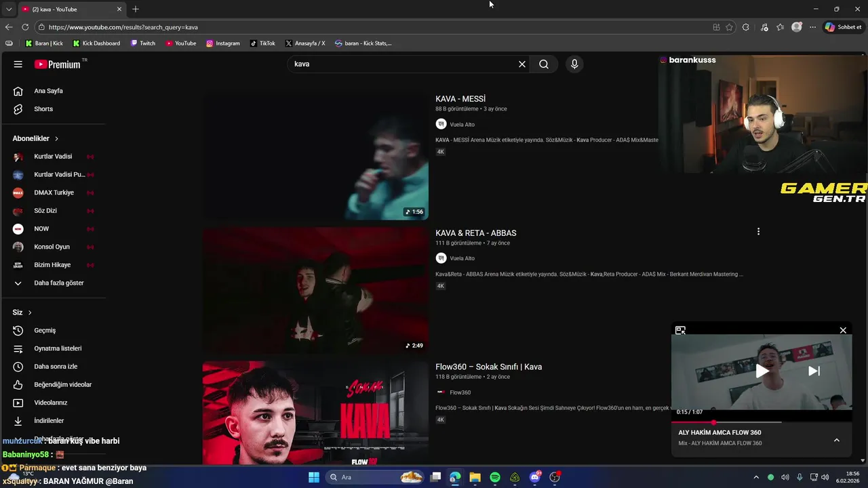The width and height of the screenshot is (868, 488).
Task: Clear the search box with the X
Action: coord(522,64)
